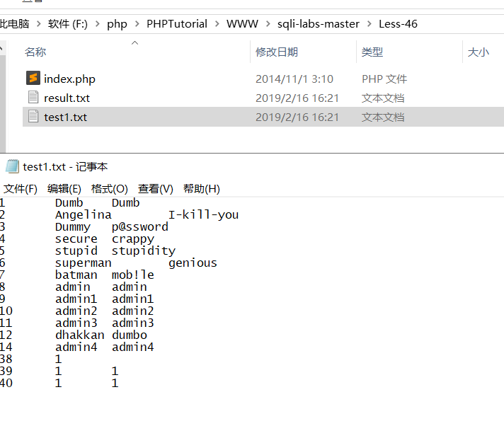Click text dumbo in Notepad

[x=130, y=335]
